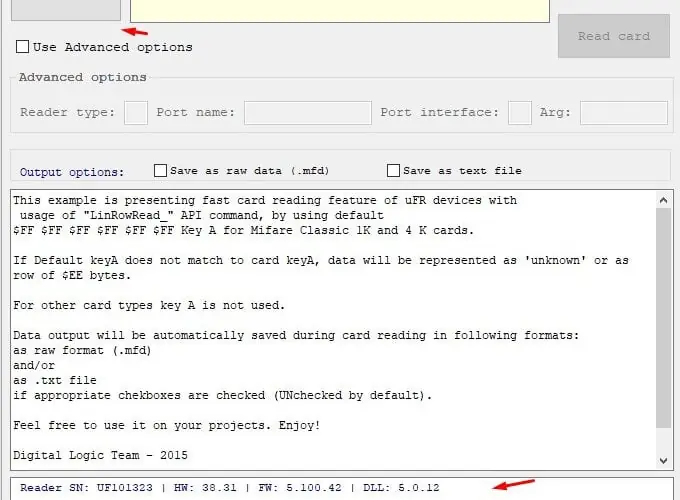Click 'DLL: 5.0.12' in status bar

[x=401, y=488]
